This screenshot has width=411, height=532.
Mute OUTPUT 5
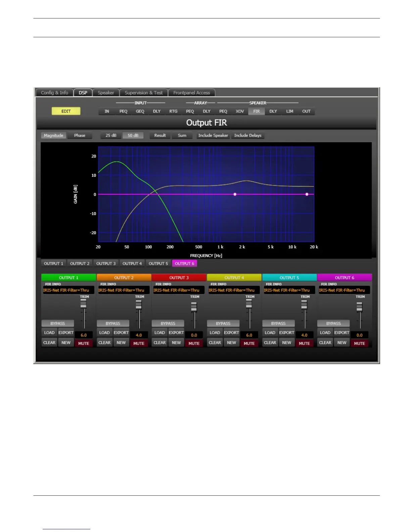304,343
